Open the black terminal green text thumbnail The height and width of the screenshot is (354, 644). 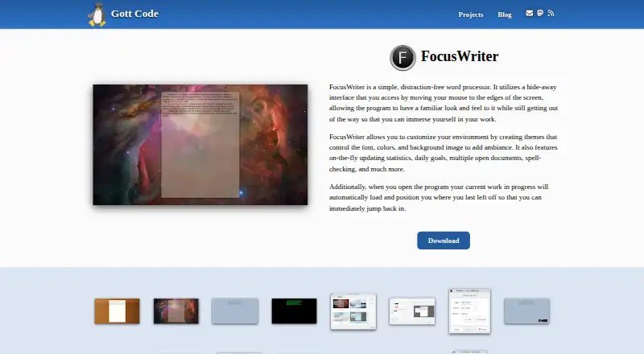pyautogui.click(x=294, y=311)
